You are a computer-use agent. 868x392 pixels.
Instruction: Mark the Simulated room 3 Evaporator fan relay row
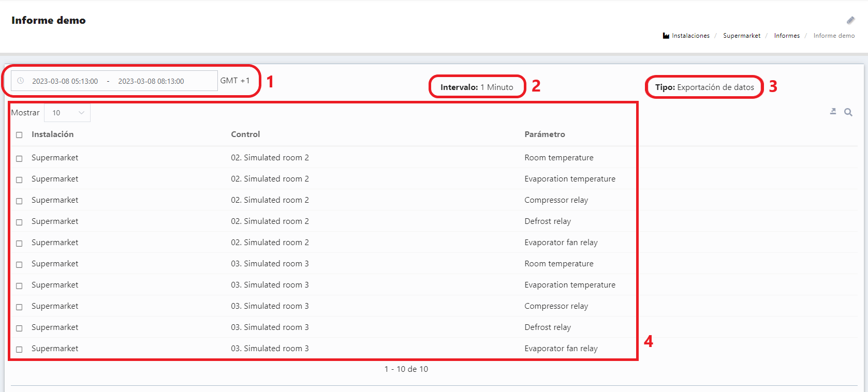click(x=19, y=349)
